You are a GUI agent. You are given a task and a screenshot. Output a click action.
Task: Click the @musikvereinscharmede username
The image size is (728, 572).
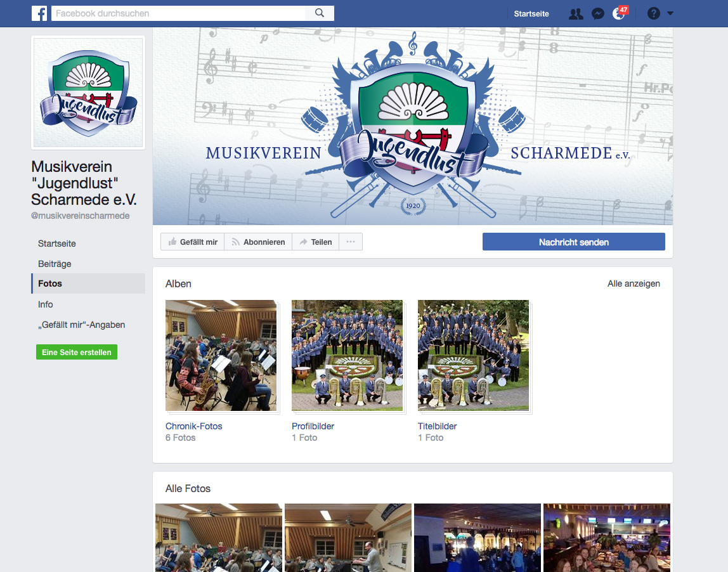81,216
